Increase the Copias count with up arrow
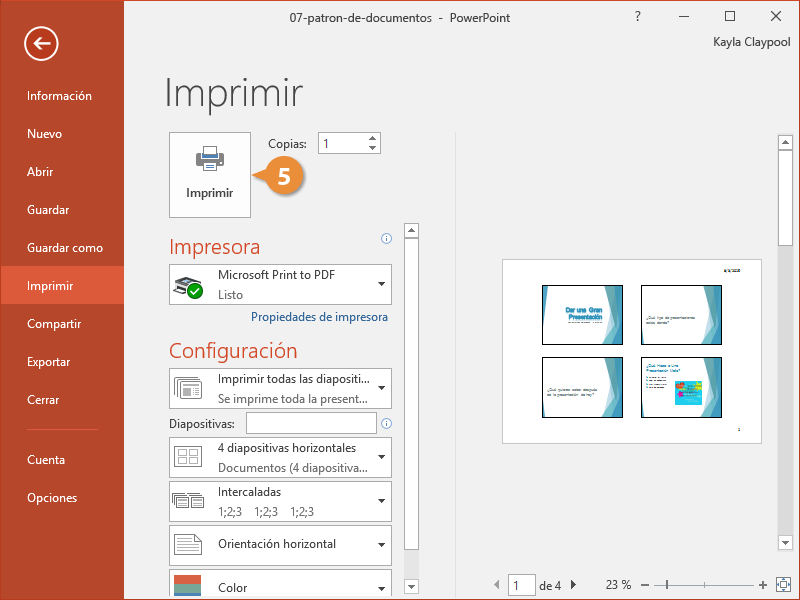 click(373, 139)
